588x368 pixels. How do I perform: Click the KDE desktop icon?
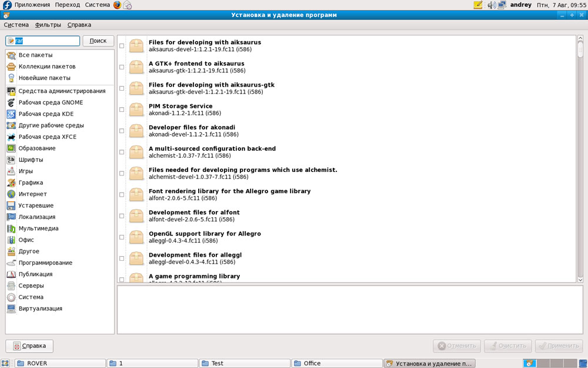[x=11, y=114]
